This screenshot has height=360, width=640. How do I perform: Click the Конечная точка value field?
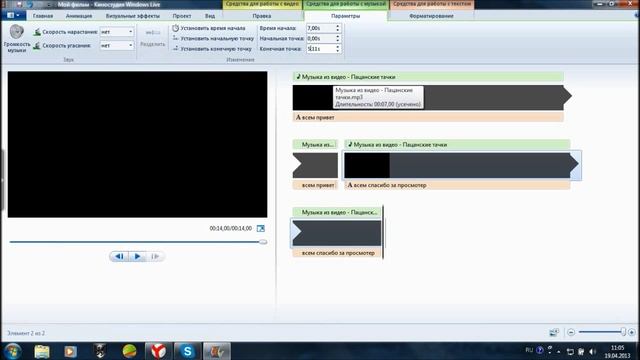320,49
